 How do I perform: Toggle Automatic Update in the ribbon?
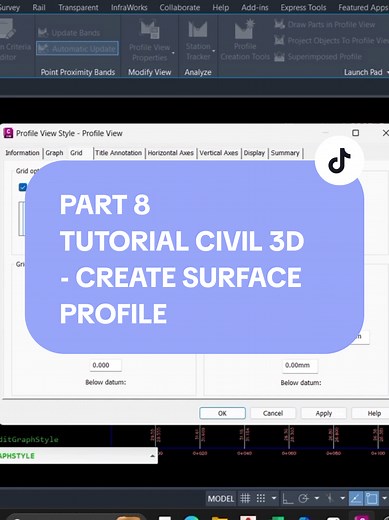point(77,49)
